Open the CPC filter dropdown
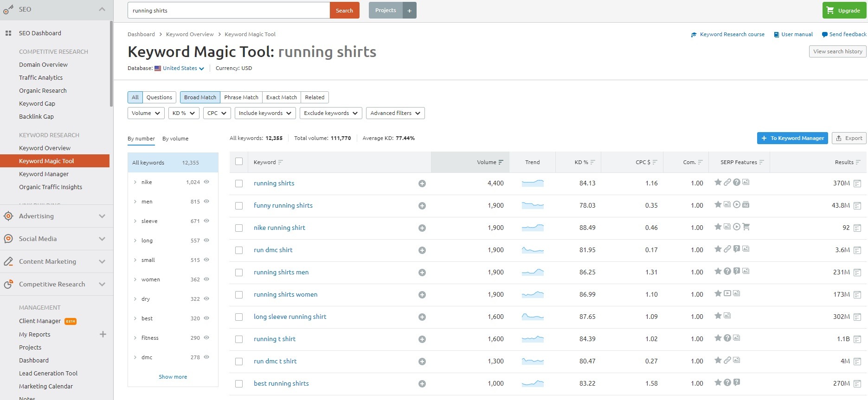The width and height of the screenshot is (868, 400). (x=217, y=113)
